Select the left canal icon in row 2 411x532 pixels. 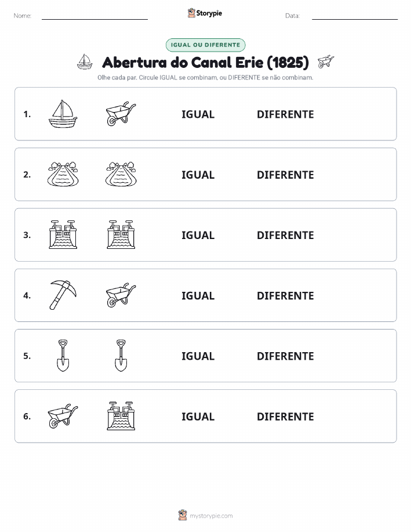[63, 175]
